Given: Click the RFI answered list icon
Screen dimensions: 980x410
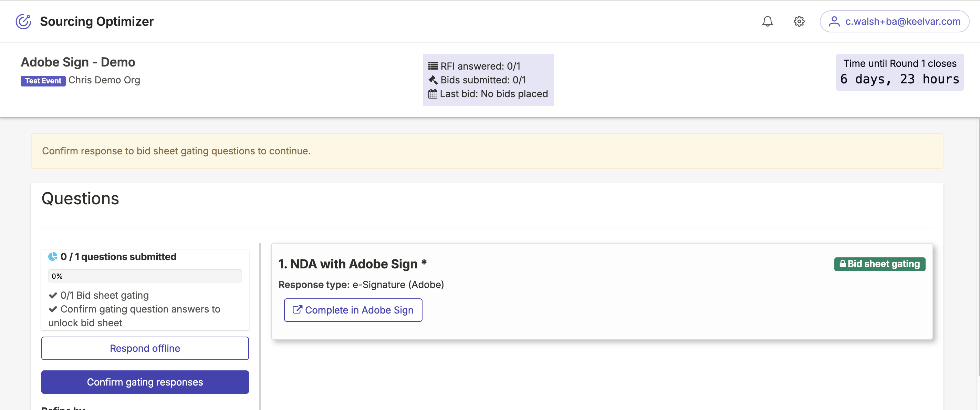Looking at the screenshot, I should click(x=433, y=66).
